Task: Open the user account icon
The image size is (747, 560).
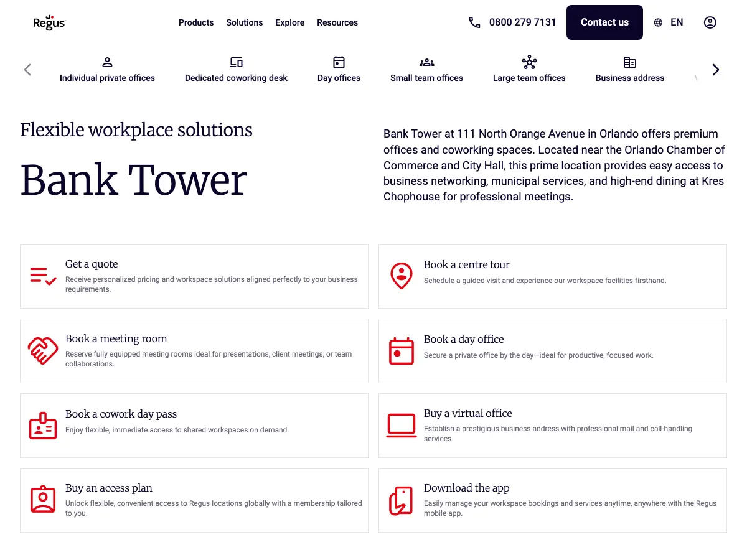Action: (710, 22)
